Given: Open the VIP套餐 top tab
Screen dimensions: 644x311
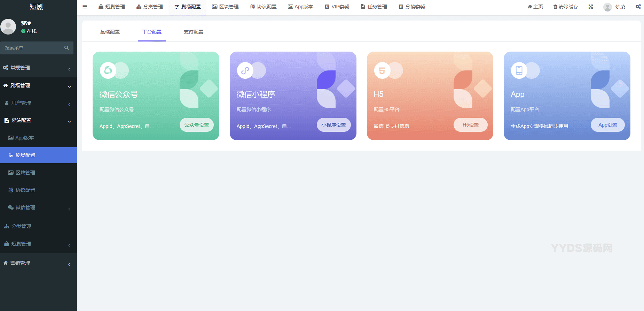Looking at the screenshot, I should point(337,7).
